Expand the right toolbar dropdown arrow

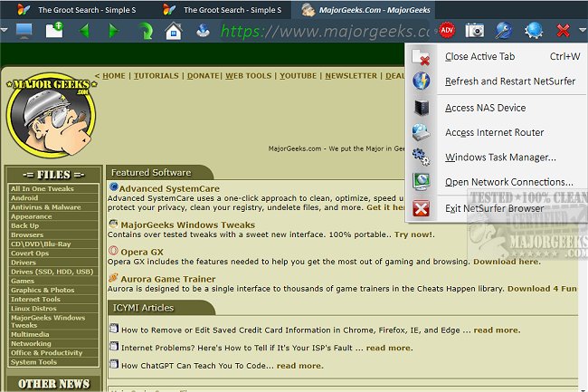[583, 30]
